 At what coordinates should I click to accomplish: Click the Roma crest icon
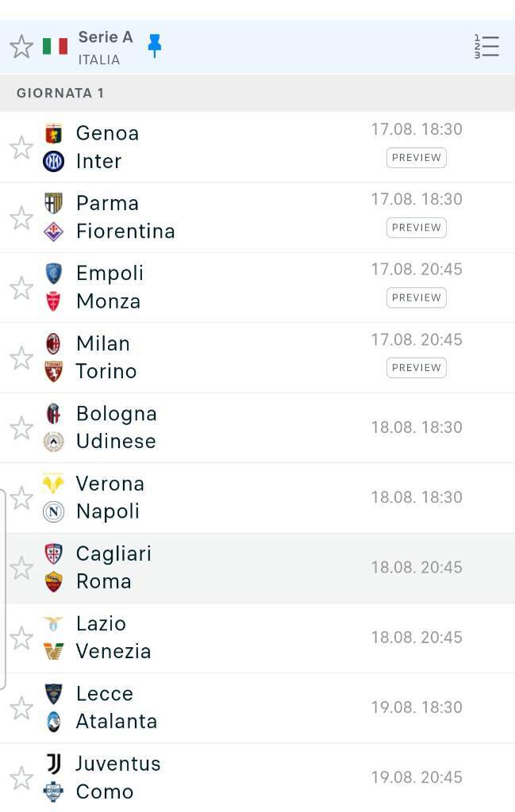click(x=53, y=581)
